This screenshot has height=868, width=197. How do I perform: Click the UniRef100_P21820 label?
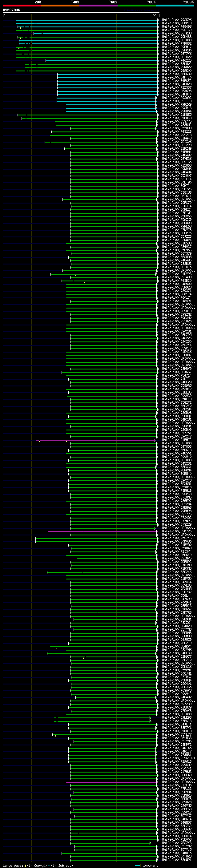[176, 321]
